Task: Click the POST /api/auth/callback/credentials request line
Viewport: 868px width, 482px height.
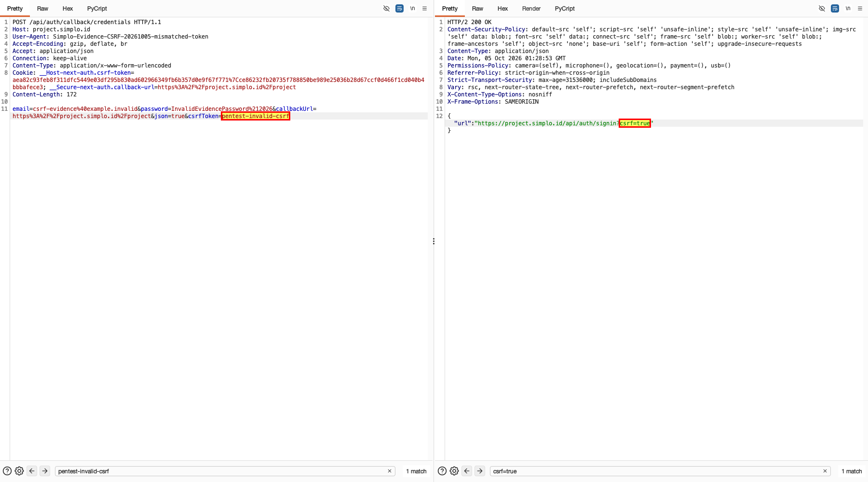Action: (87, 22)
